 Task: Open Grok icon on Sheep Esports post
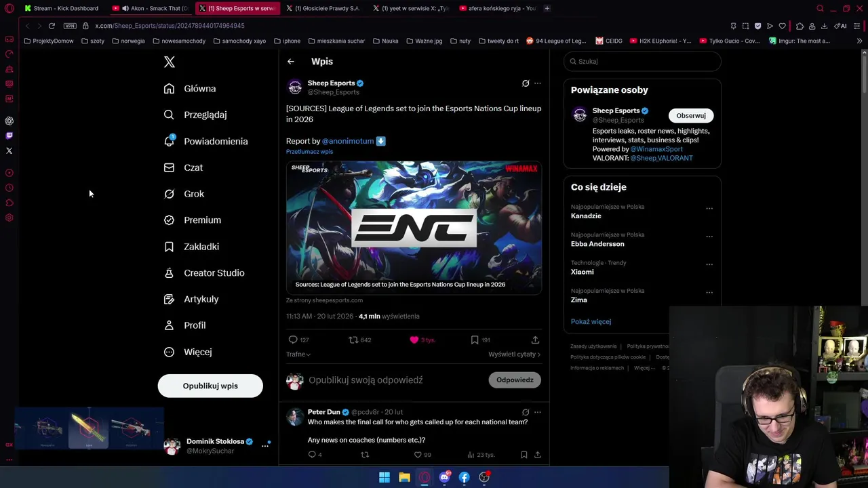coord(526,83)
